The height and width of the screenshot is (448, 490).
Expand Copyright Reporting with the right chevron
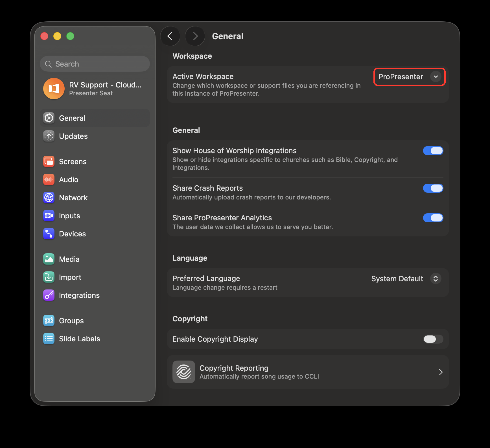441,372
